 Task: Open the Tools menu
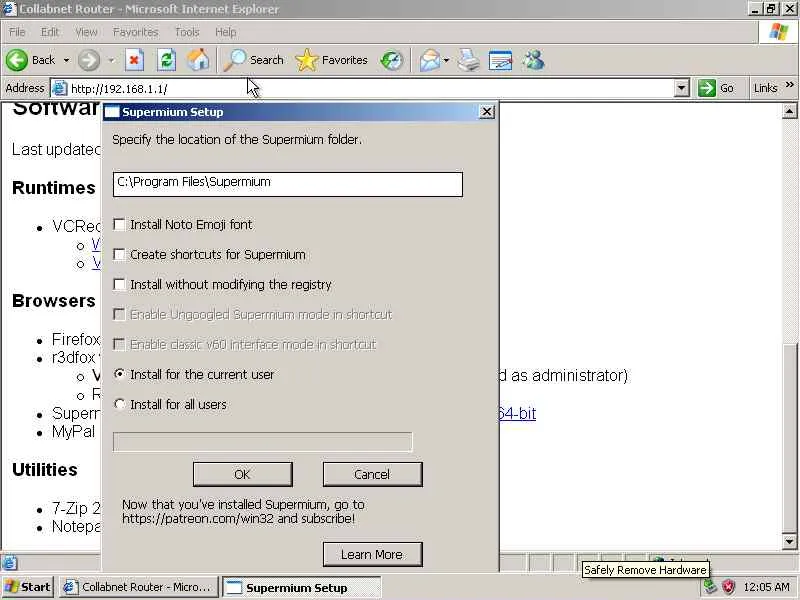tap(187, 32)
